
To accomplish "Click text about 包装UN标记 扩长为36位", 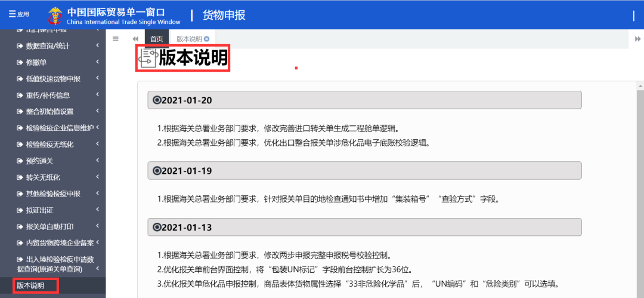I will [x=284, y=269].
